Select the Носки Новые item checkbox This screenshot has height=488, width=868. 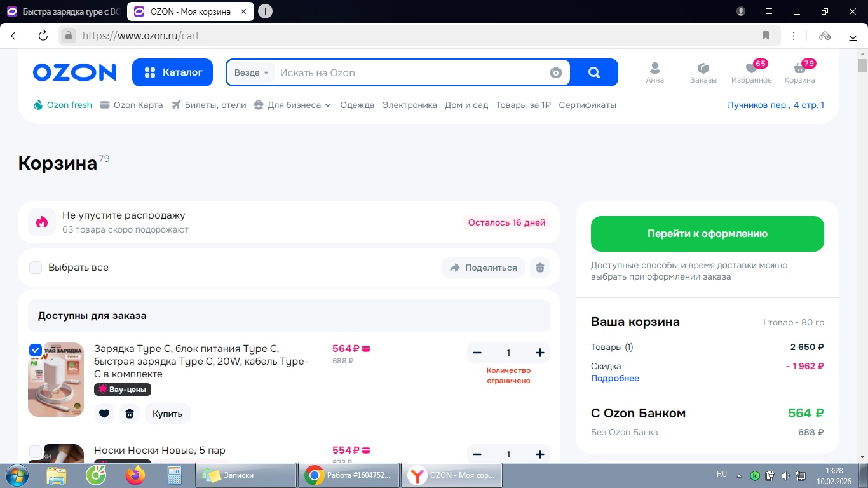point(36,451)
